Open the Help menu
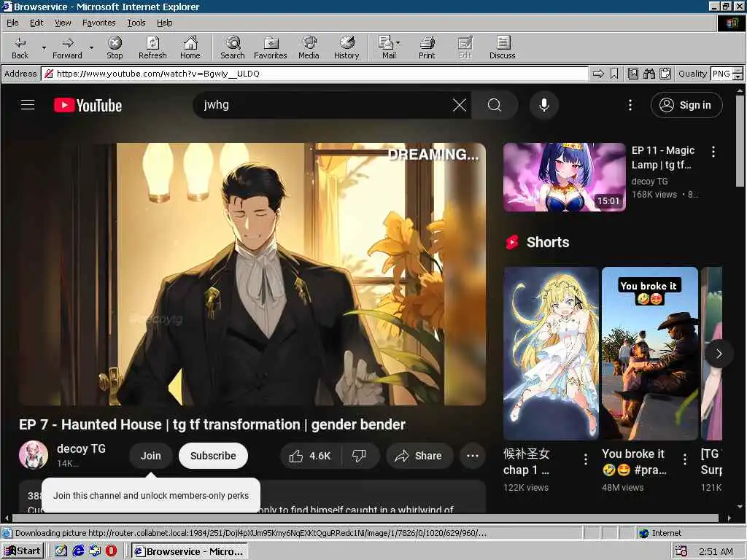This screenshot has height=560, width=747. coord(165,23)
